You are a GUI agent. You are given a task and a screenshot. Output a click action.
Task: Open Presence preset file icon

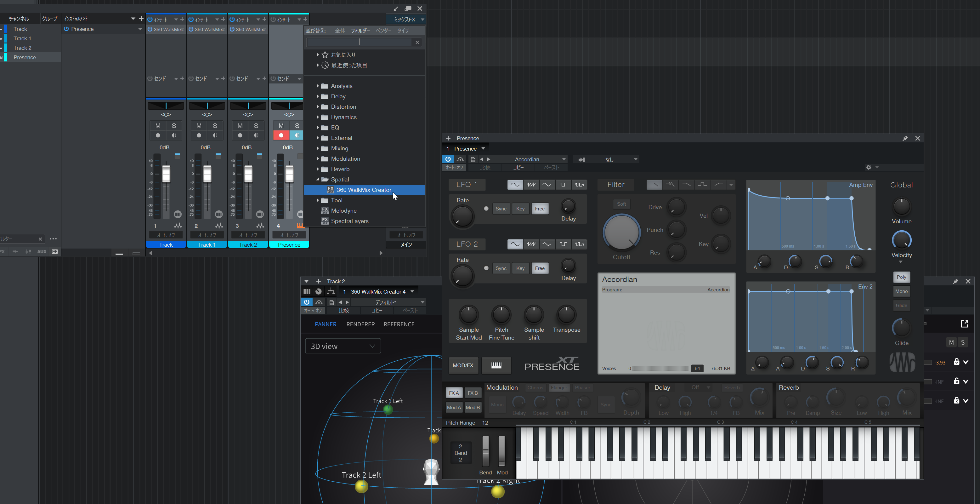473,159
